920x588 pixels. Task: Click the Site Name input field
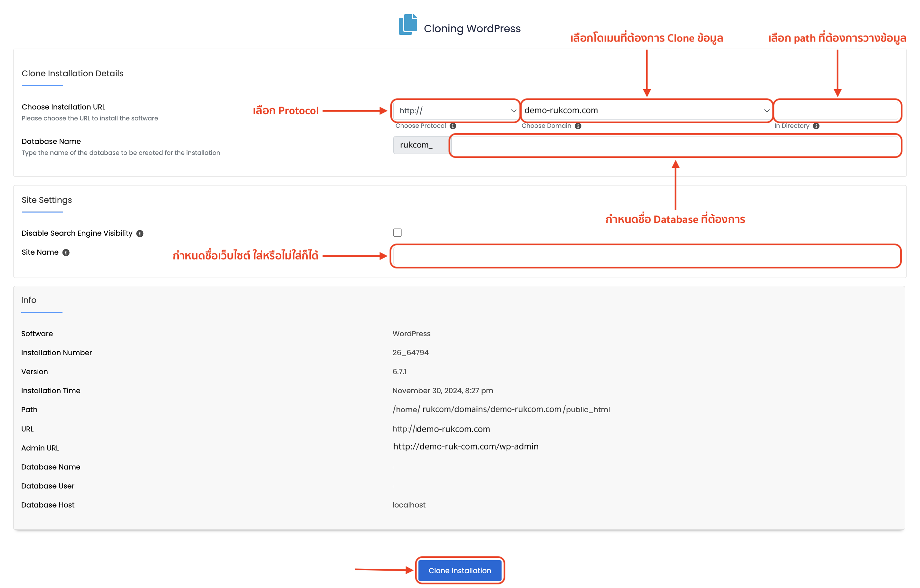(x=645, y=256)
